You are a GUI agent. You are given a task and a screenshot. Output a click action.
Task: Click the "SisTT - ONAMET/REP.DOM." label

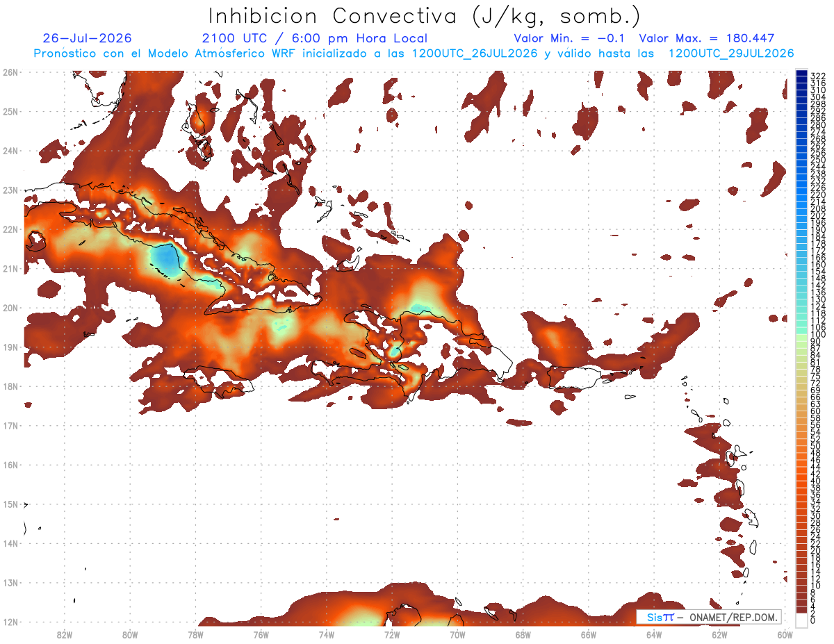708,617
